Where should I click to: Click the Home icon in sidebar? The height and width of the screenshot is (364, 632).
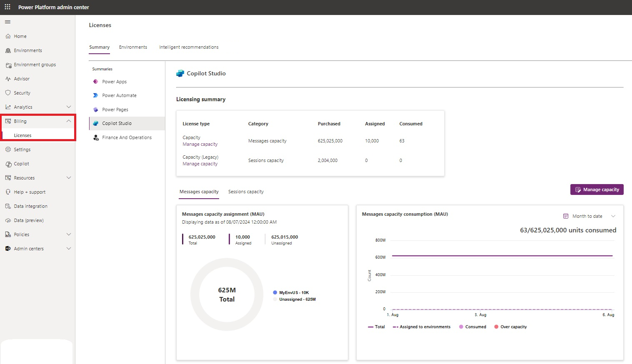8,36
